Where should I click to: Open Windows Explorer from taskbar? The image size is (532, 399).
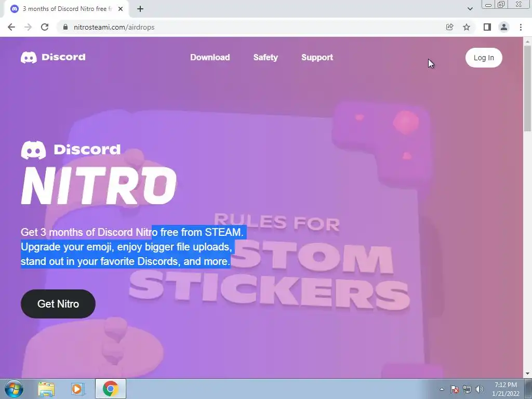click(x=46, y=389)
